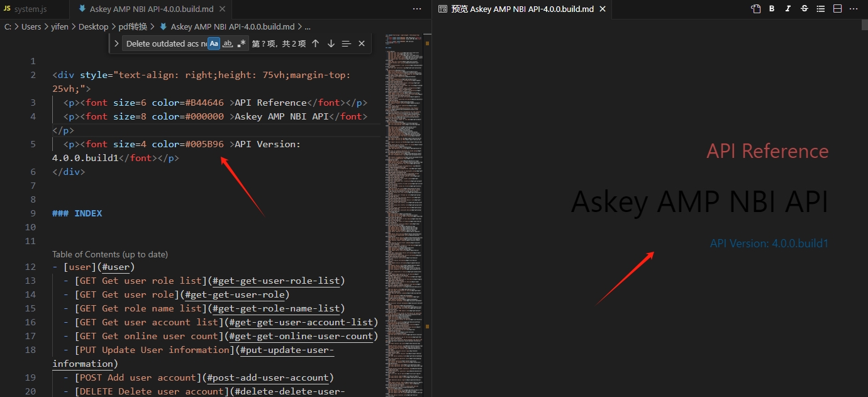Click the find input containing 'Delete outdated acs'
The height and width of the screenshot is (397, 868).
[166, 43]
